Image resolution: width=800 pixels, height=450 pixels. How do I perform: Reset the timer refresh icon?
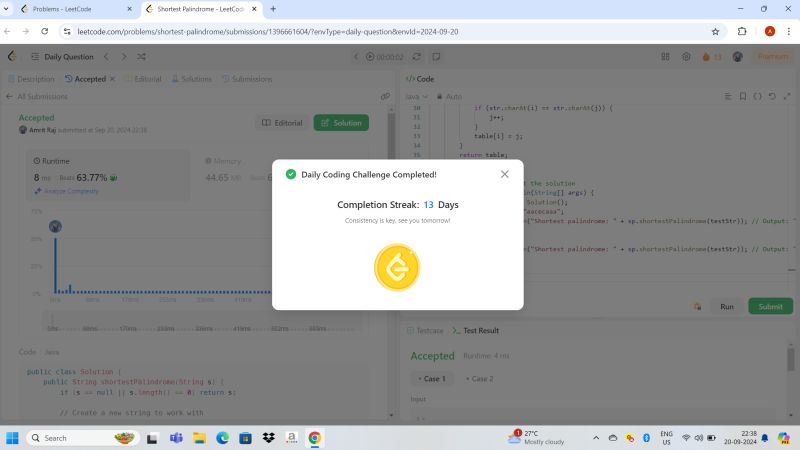[417, 57]
